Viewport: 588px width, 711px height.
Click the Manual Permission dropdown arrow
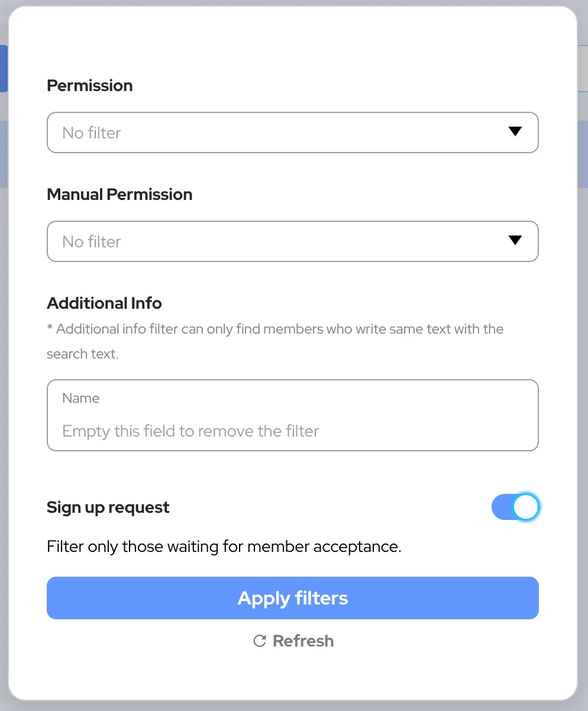[515, 241]
